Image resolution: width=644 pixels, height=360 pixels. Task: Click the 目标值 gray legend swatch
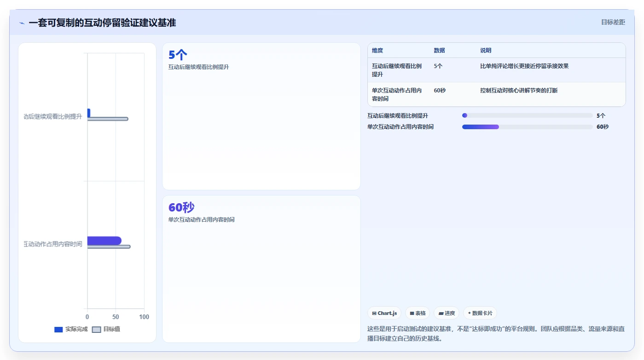click(96, 330)
